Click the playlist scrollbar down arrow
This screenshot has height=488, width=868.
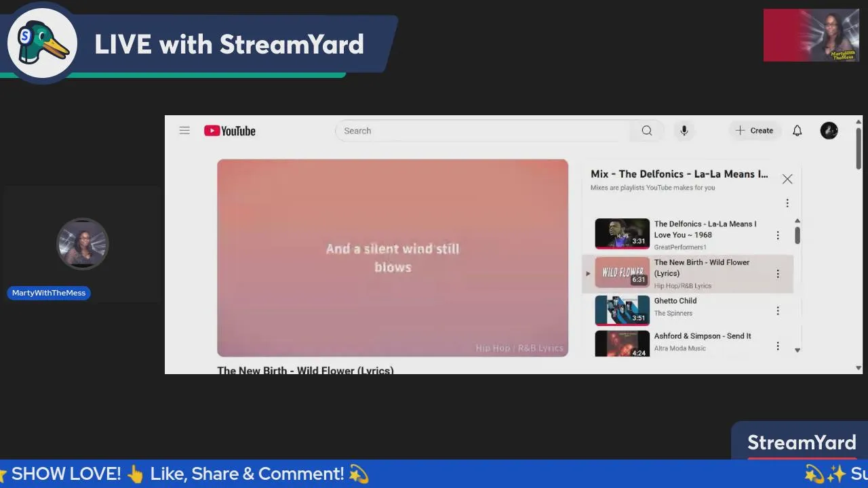(x=797, y=350)
